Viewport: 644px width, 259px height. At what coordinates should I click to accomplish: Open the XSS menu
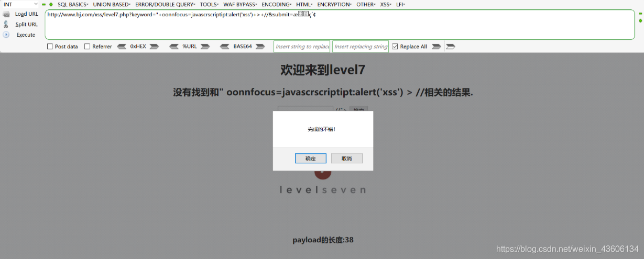385,4
